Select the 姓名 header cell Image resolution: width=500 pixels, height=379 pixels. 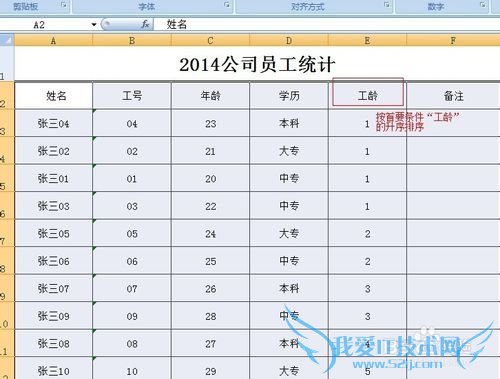53,96
